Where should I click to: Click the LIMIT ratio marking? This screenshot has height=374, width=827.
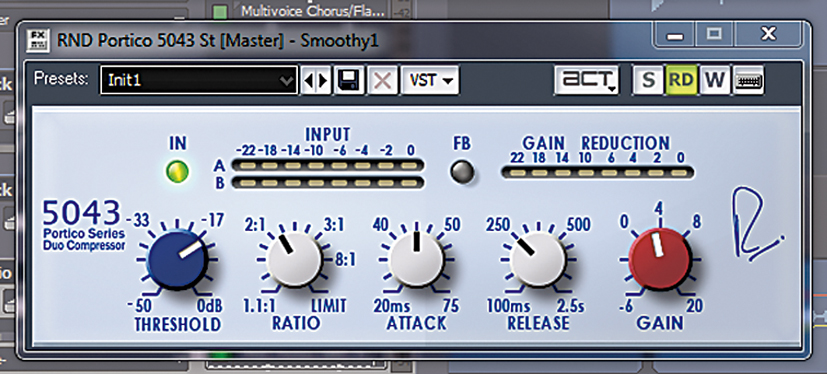[329, 305]
